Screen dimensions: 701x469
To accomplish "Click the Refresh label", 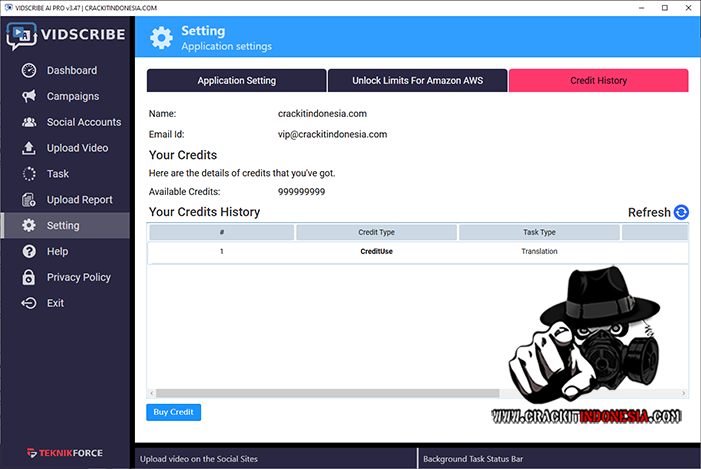I will click(x=649, y=212).
